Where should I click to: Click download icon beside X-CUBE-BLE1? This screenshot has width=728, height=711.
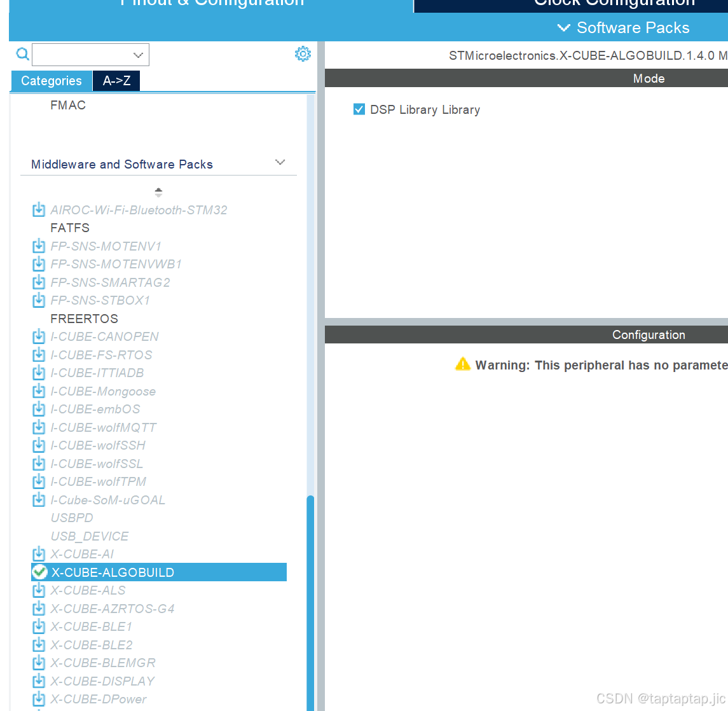pos(39,626)
